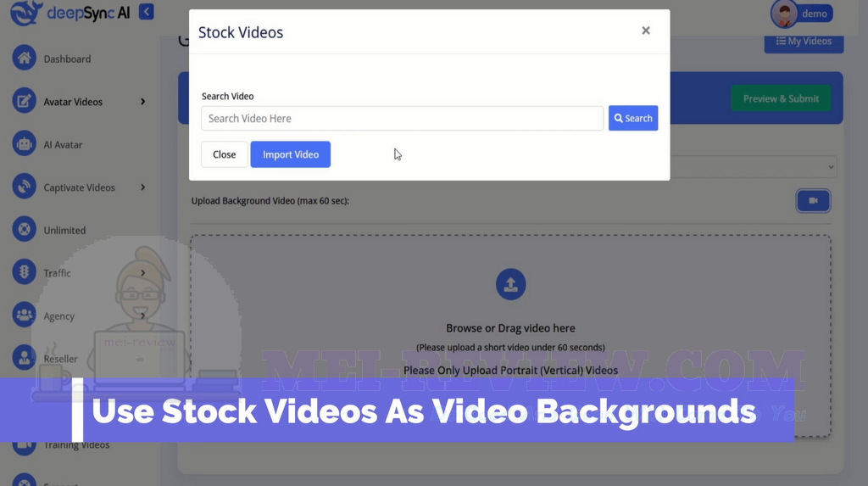Click the Import Video button

click(x=291, y=154)
